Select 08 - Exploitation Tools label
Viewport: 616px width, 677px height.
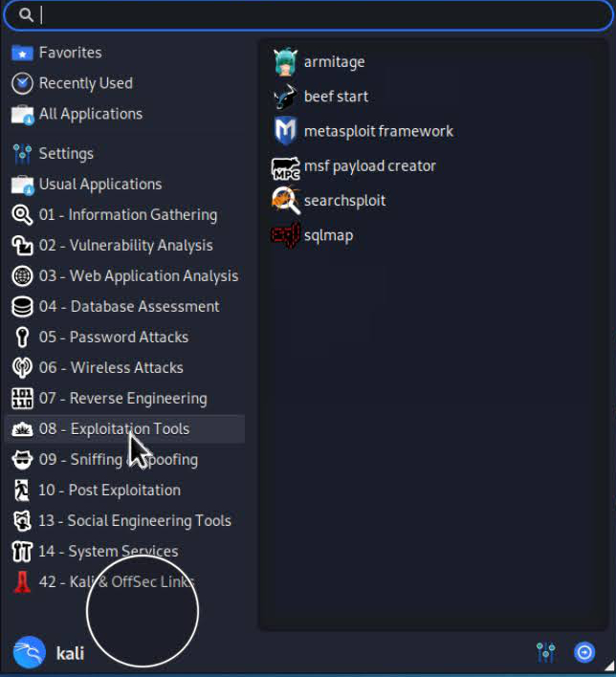pos(114,429)
